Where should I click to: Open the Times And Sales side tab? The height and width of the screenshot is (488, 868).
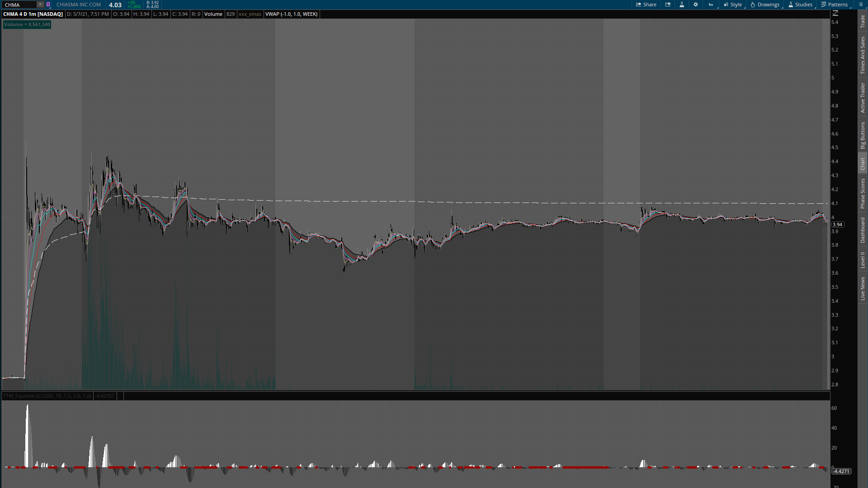(863, 55)
